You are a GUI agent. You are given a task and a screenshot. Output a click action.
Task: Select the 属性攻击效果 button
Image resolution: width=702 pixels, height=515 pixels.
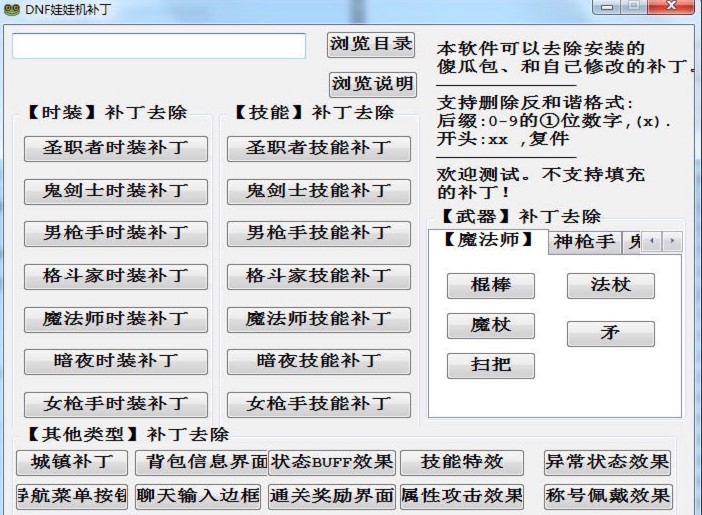click(x=462, y=497)
